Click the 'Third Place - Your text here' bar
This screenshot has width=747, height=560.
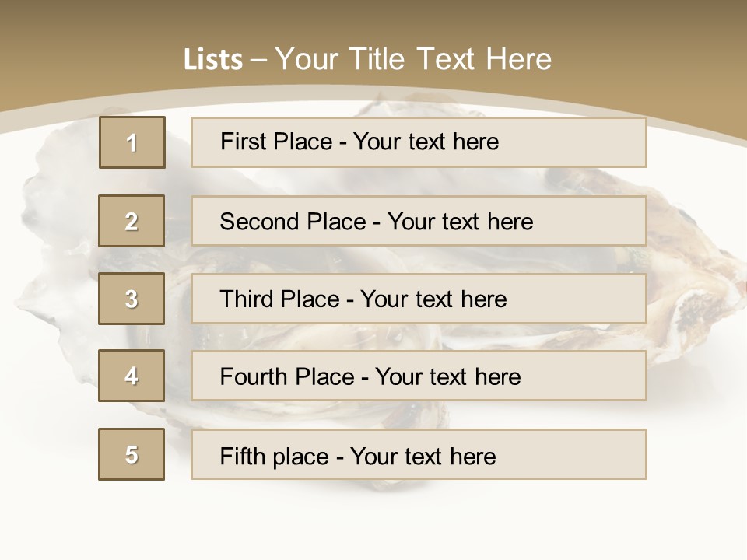[419, 299]
